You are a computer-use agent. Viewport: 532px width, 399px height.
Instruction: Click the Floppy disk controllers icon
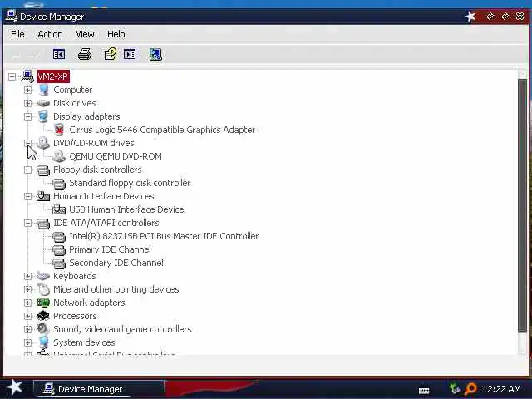[43, 170]
